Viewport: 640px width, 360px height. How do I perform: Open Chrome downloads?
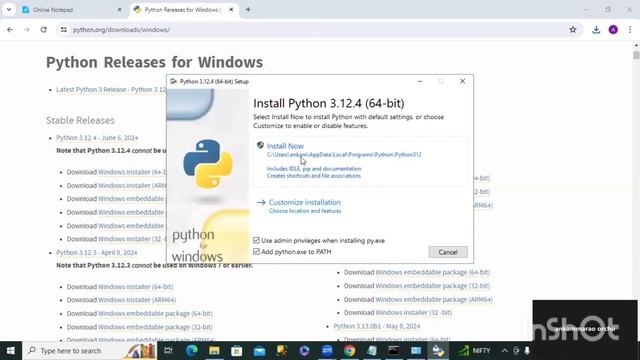[596, 29]
